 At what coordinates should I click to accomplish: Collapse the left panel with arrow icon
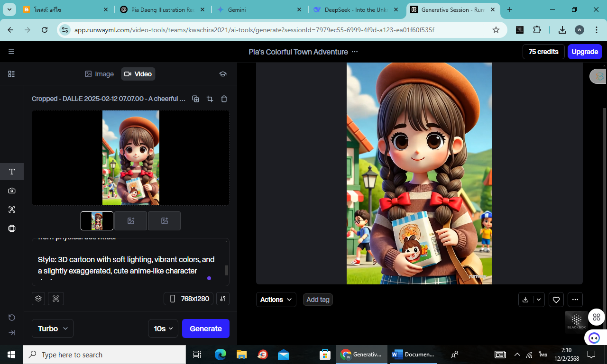click(12, 333)
